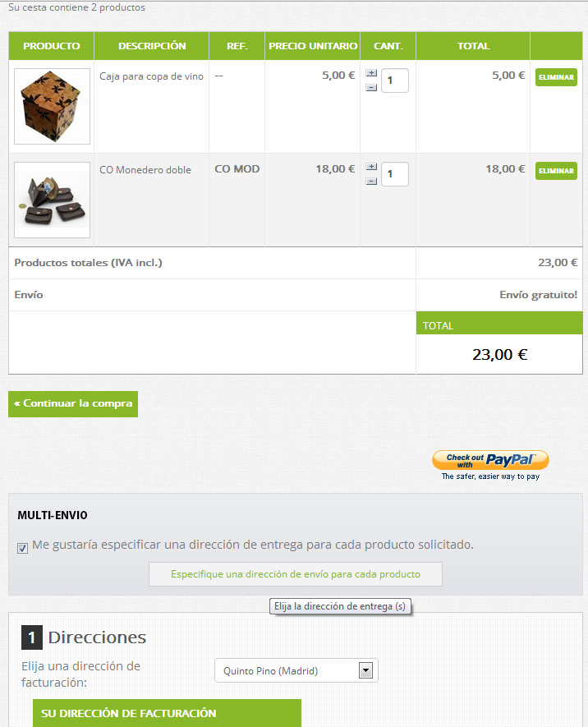
Task: Edit the quantity field for Monedero doble
Action: tap(395, 174)
